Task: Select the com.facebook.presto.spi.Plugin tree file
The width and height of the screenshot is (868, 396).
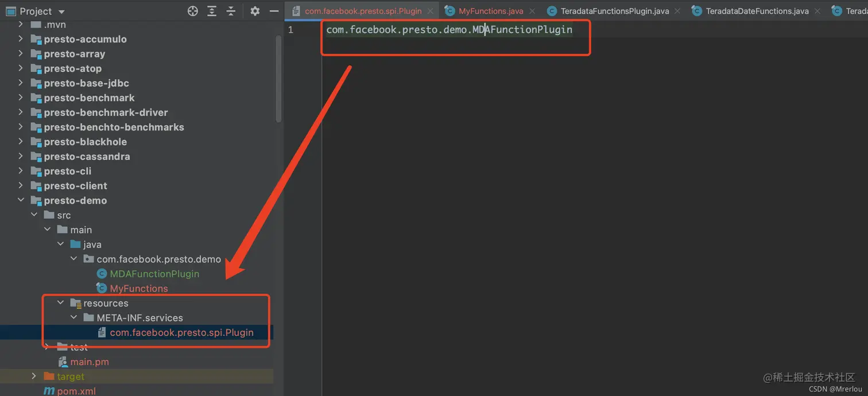Action: (x=181, y=332)
